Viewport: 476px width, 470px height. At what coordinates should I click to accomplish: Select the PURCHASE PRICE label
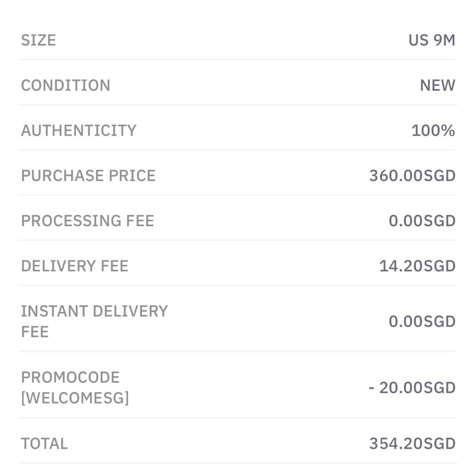pyautogui.click(x=88, y=176)
